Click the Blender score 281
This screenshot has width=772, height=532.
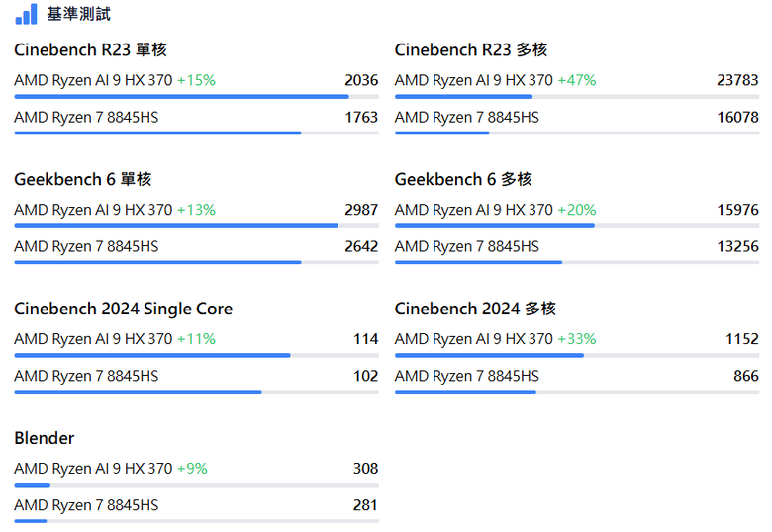[x=366, y=505]
